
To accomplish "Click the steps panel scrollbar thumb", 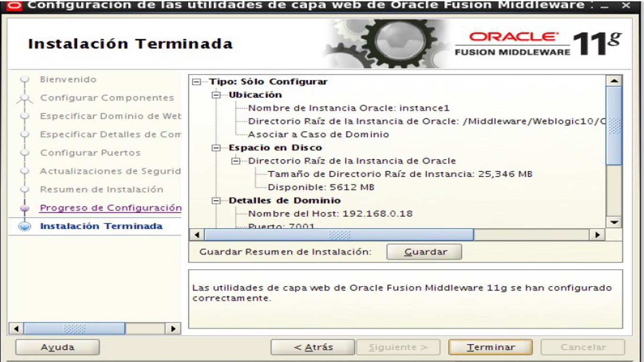I will [x=74, y=328].
